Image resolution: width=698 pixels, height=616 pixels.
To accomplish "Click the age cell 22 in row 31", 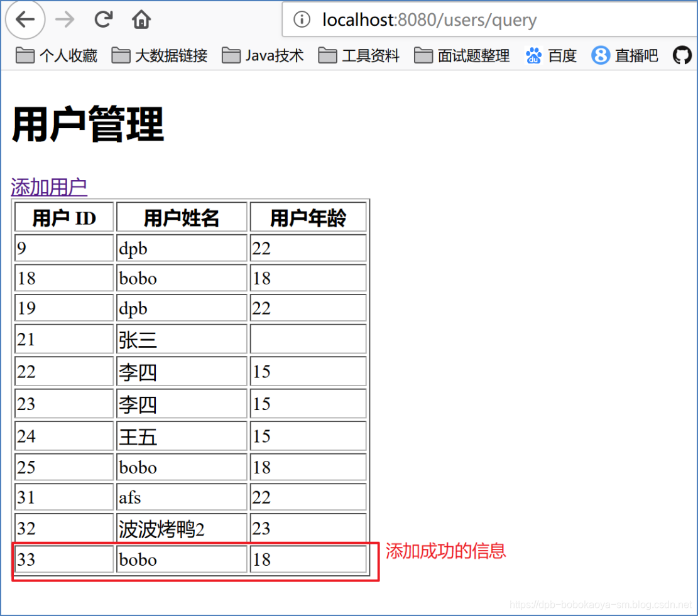I will tap(308, 497).
